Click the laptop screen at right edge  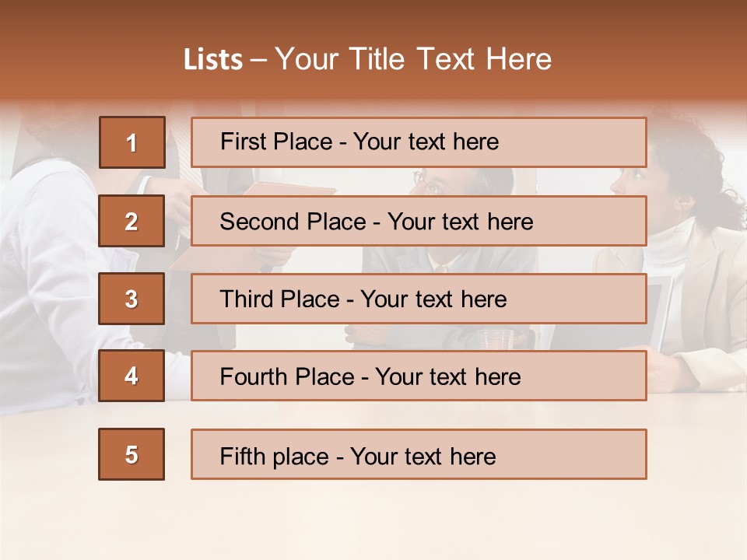[x=660, y=311]
